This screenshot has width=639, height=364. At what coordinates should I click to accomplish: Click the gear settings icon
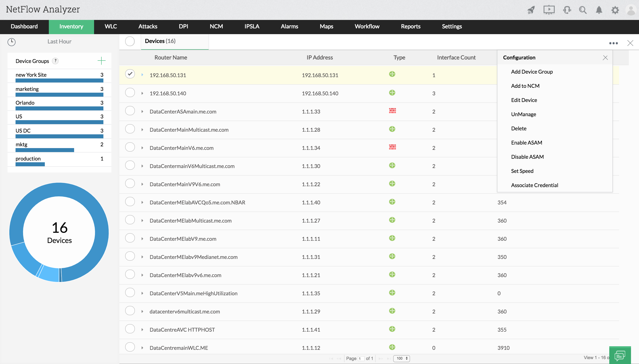[615, 10]
